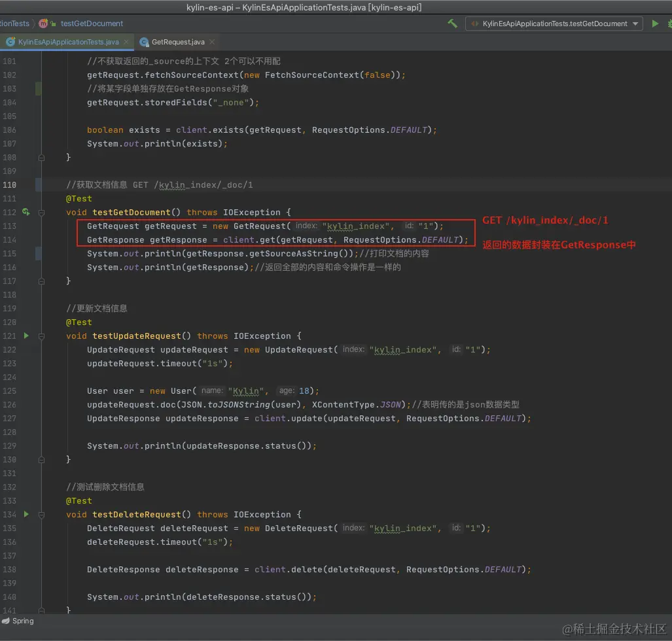Collapse the testUpdateRequest method fold
Screen dimensions: 672x641
[41, 336]
